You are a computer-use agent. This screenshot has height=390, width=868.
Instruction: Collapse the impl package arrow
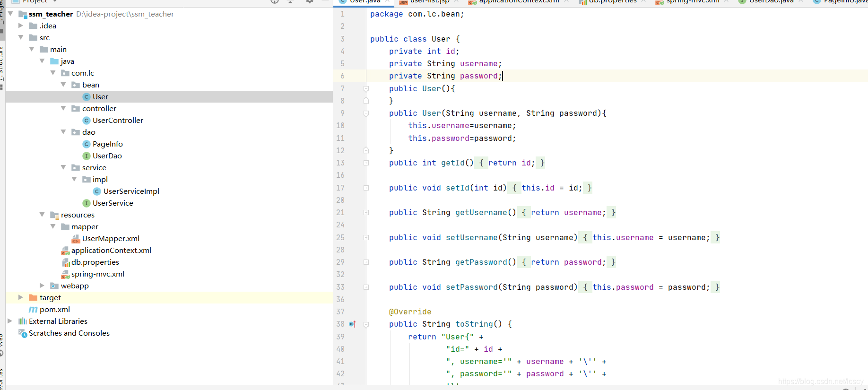pos(74,179)
